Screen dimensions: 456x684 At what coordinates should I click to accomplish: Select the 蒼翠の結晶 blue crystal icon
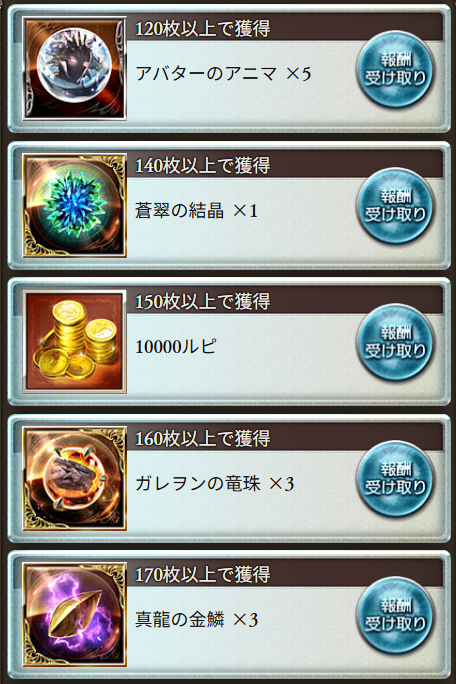[x=75, y=205]
